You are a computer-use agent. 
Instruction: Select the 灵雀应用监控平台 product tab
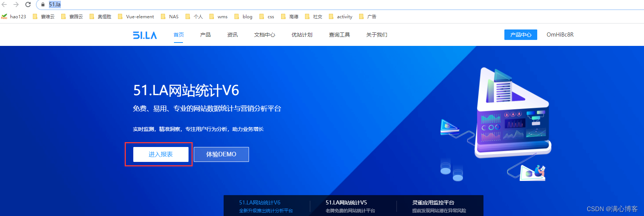(439, 206)
